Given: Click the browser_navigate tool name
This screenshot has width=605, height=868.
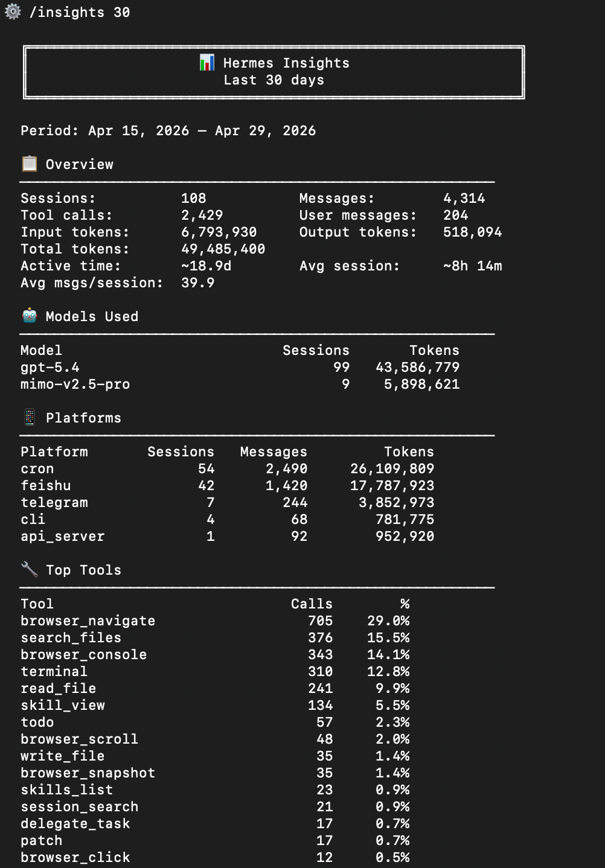Looking at the screenshot, I should click(x=88, y=621).
